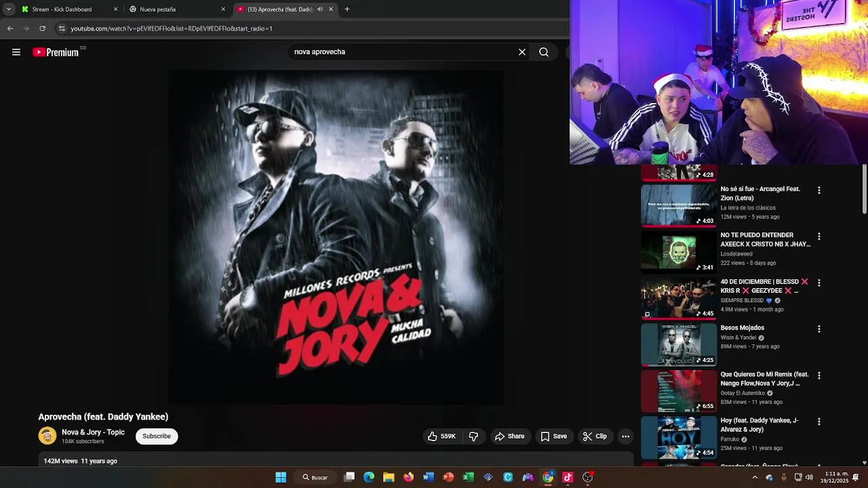Open a new browser tab
This screenshot has height=488, width=868.
(x=347, y=9)
